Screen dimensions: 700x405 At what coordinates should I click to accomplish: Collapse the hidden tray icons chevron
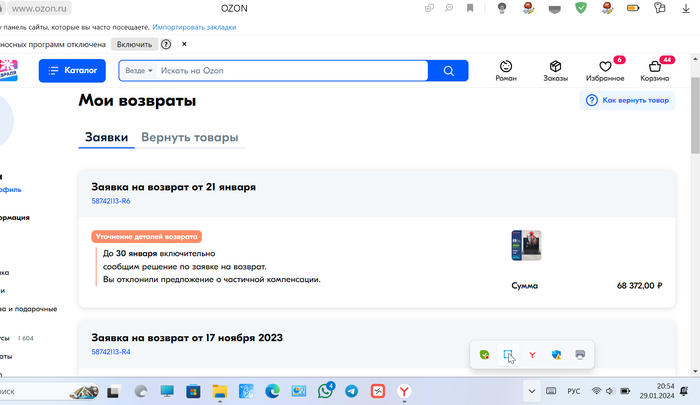point(532,391)
